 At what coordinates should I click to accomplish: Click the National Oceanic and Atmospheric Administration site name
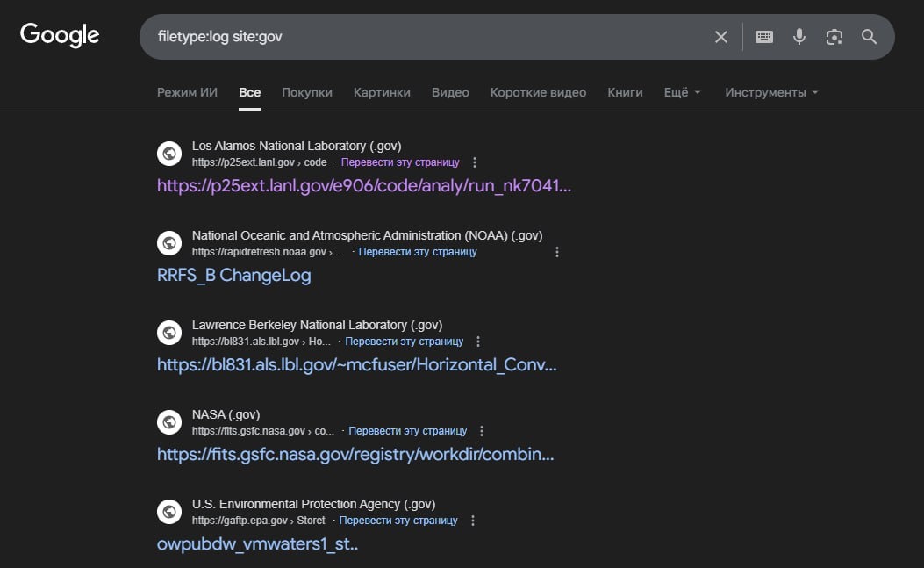pos(367,235)
